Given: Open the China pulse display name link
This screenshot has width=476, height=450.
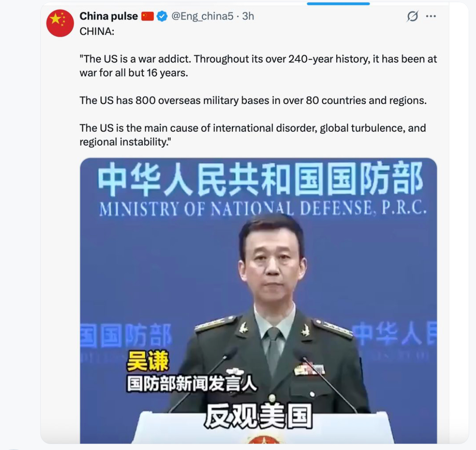Looking at the screenshot, I should click(109, 16).
